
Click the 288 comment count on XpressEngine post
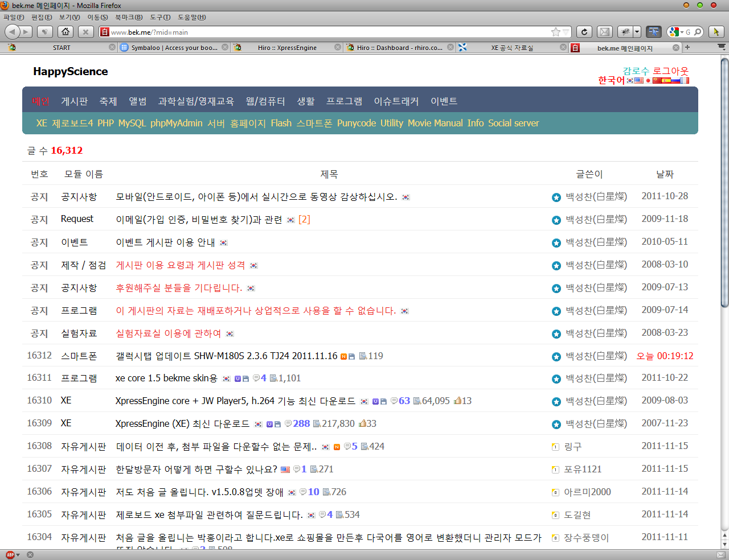point(301,424)
